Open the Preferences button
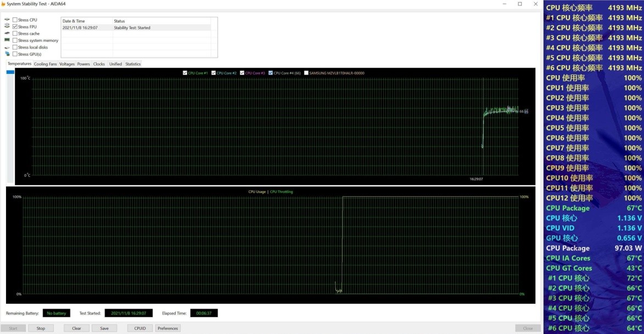 tap(167, 329)
